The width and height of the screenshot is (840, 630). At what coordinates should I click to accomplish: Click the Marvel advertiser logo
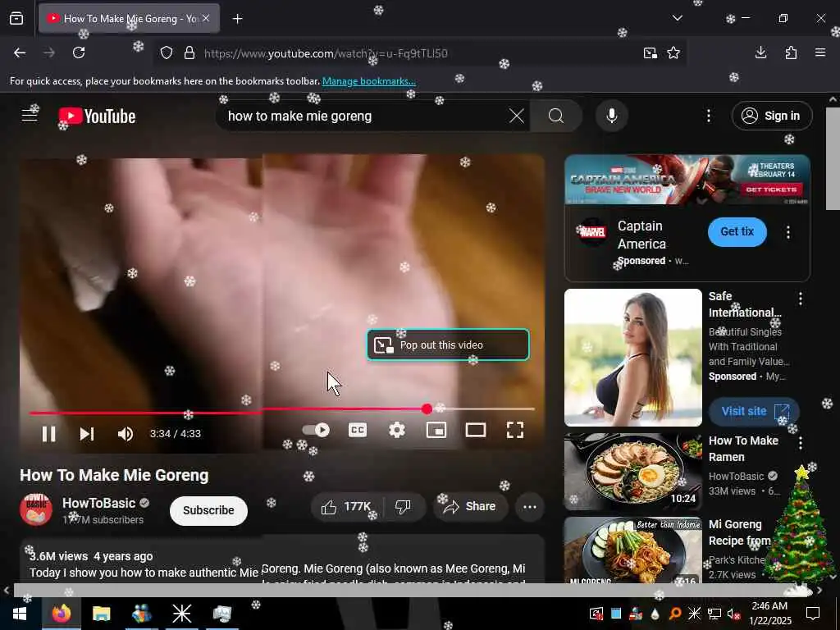coord(592,232)
